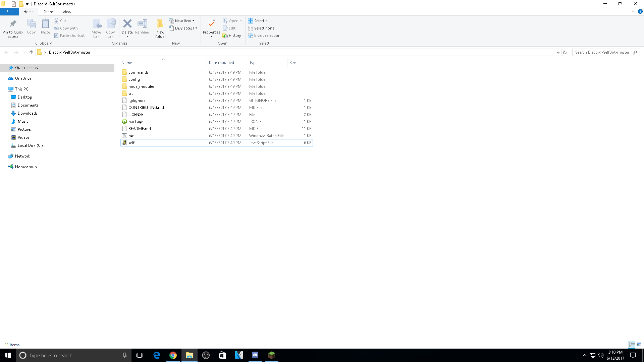Open the Properties ribbon button
Image resolution: width=644 pixels, height=362 pixels.
[211, 28]
